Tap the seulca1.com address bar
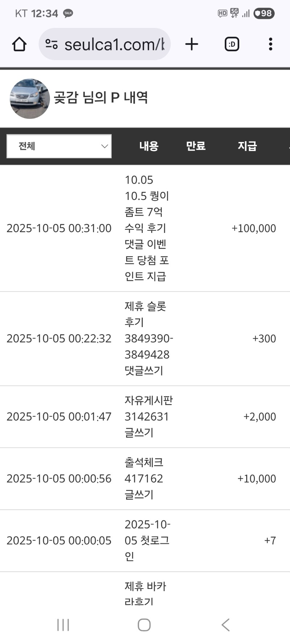Image resolution: width=290 pixels, height=644 pixels. (x=114, y=44)
